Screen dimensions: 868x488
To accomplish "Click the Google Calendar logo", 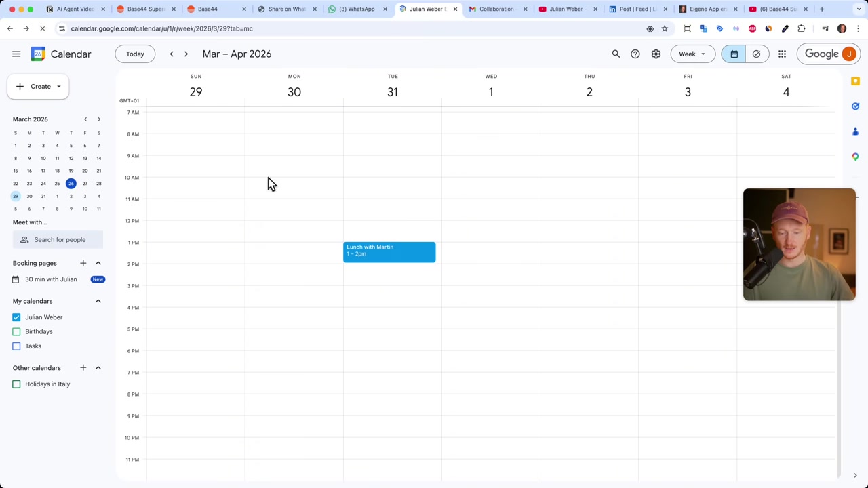I will pyautogui.click(x=39, y=54).
